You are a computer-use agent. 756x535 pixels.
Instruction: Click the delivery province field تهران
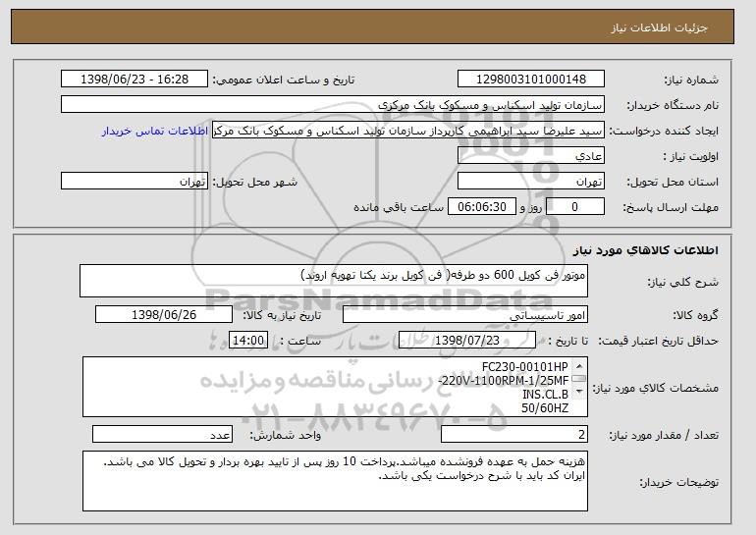tap(531, 182)
